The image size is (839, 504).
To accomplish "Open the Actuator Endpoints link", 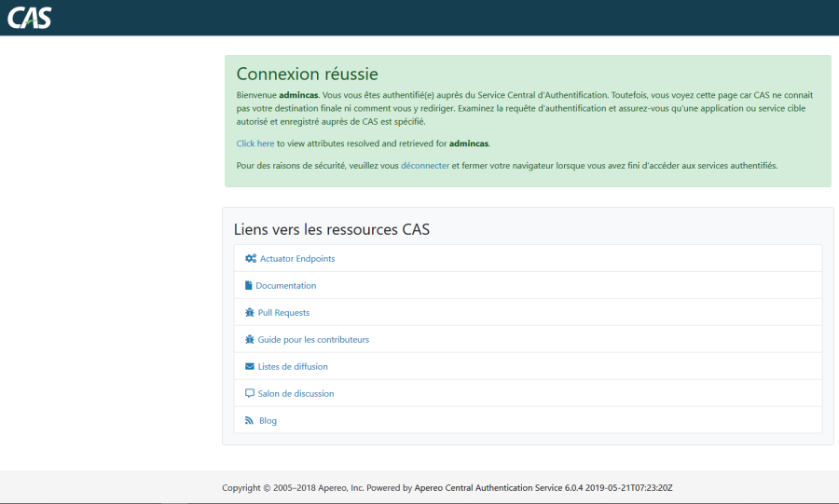I will (x=297, y=259).
